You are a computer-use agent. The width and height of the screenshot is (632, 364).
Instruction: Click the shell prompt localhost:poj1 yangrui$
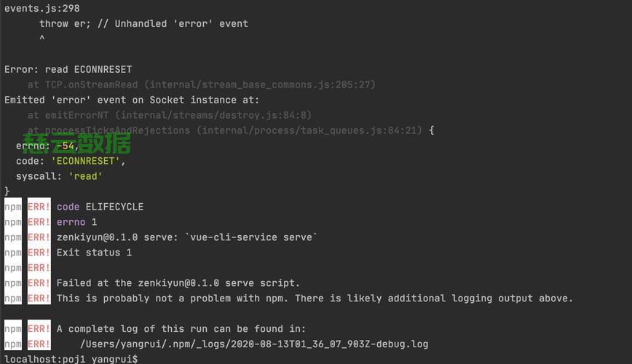point(71,359)
